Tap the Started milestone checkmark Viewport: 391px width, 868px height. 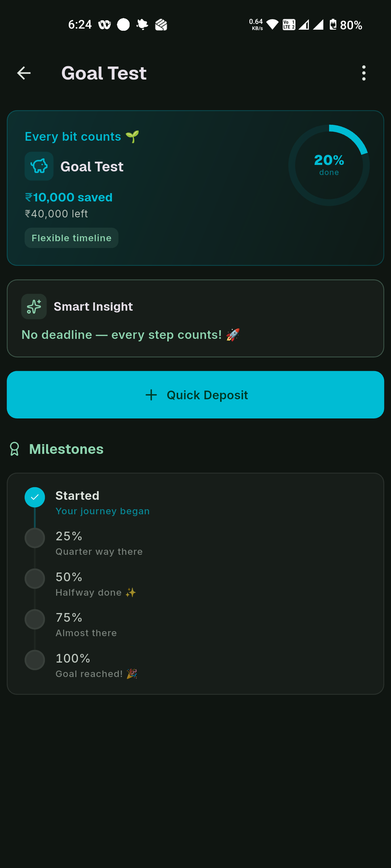(x=35, y=497)
